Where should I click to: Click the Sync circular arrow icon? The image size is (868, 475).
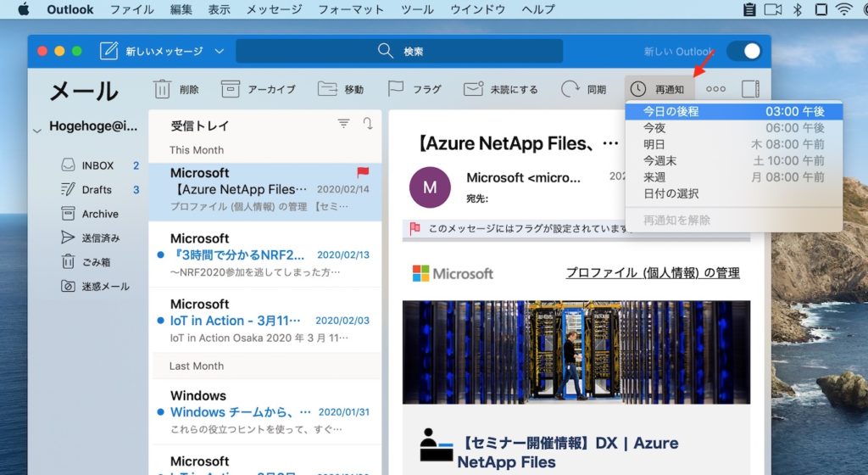[570, 89]
